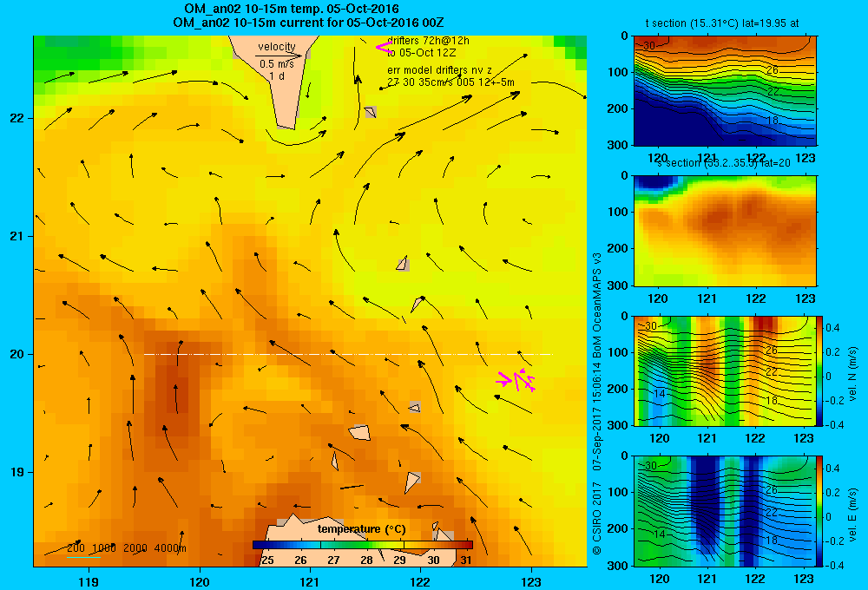Click the "14" contour label in the vel. N panel
868x590 pixels.
(659, 394)
